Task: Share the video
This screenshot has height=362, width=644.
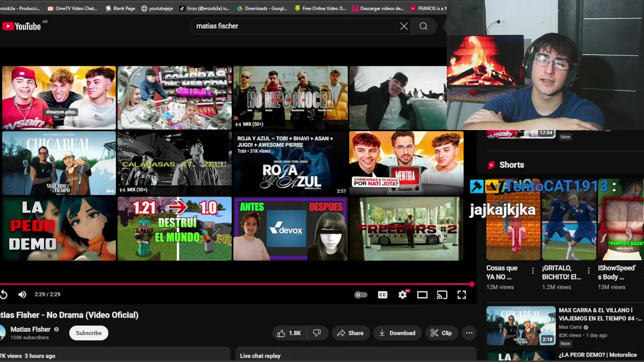Action: coord(350,333)
